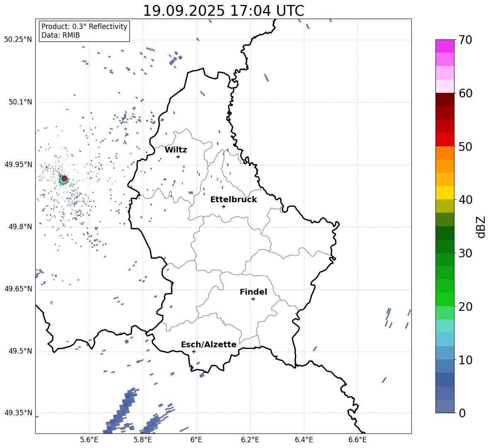Pick the yellow swatch just above 40 dBZ
Image resolution: width=491 pixels, height=448 pixels.
tap(445, 193)
